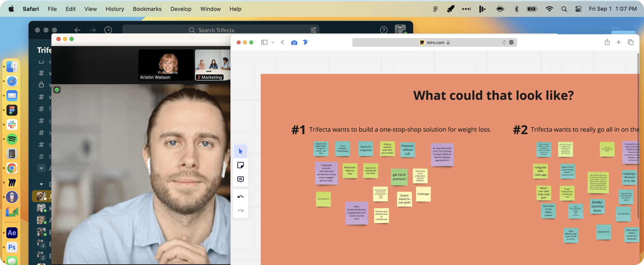644x265 pixels.
Task: Click the green encryption shield icon
Action: click(x=57, y=90)
